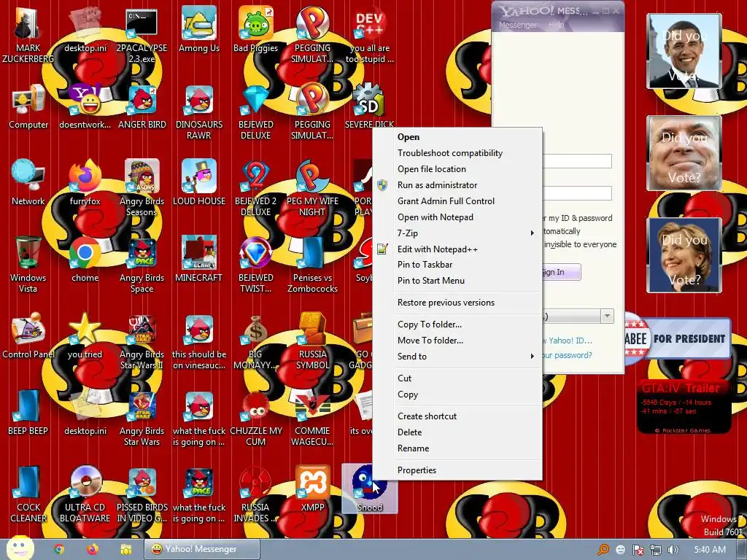
Task: Open the Start button smiley orb
Action: [x=20, y=548]
